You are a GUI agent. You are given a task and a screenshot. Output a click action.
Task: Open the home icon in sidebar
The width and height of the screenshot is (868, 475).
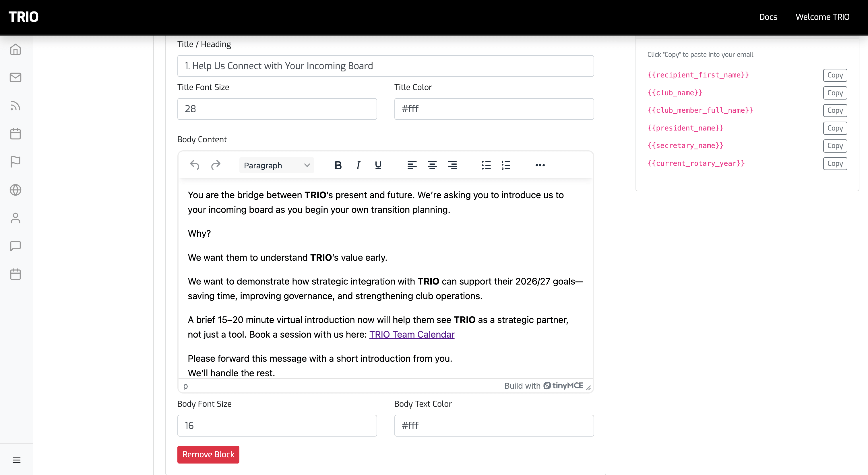pyautogui.click(x=15, y=50)
